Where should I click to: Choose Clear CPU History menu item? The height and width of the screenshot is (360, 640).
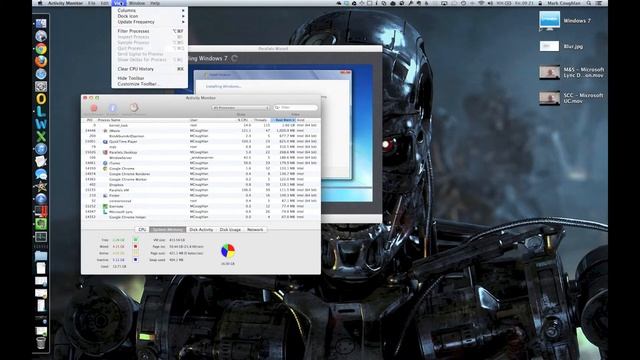(x=149, y=69)
